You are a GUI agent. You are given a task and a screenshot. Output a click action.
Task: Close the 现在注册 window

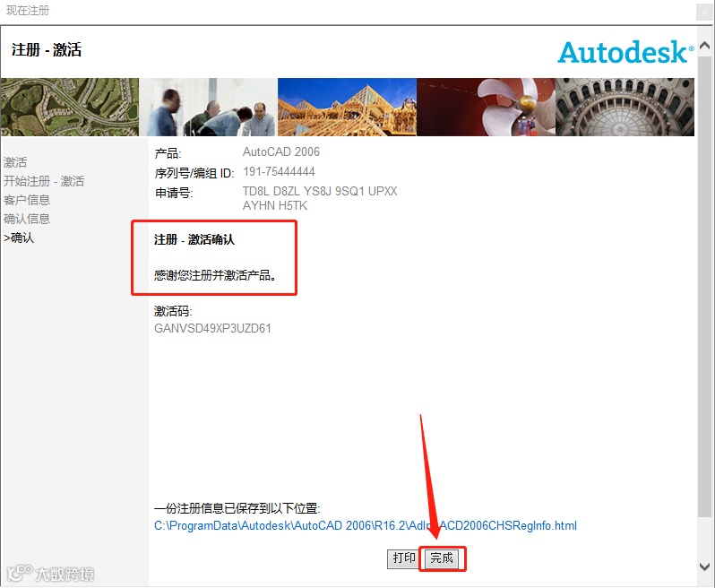click(704, 13)
